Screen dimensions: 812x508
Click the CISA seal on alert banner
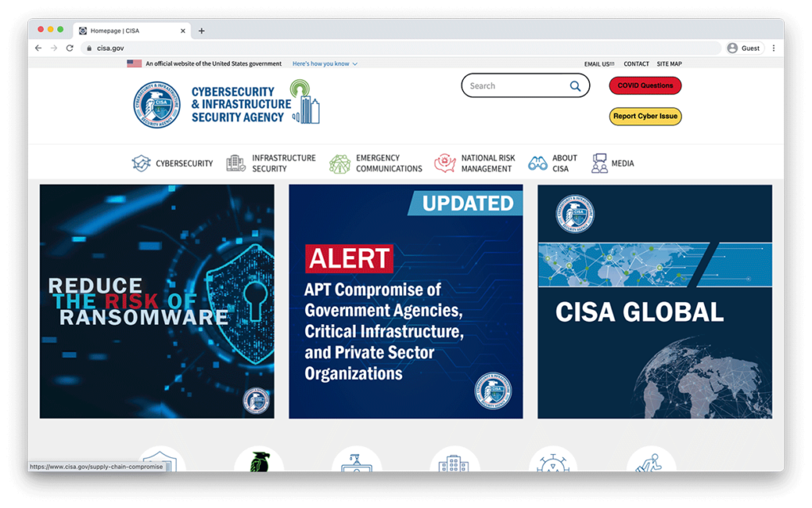pos(493,391)
